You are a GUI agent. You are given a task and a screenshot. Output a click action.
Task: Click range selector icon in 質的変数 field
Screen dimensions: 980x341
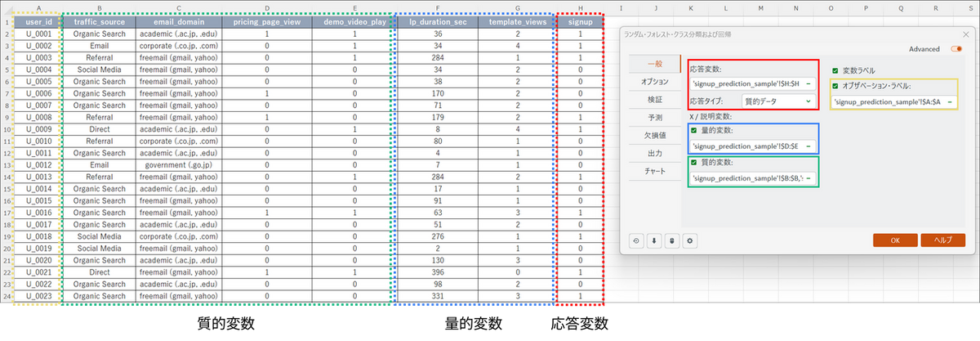click(x=808, y=178)
